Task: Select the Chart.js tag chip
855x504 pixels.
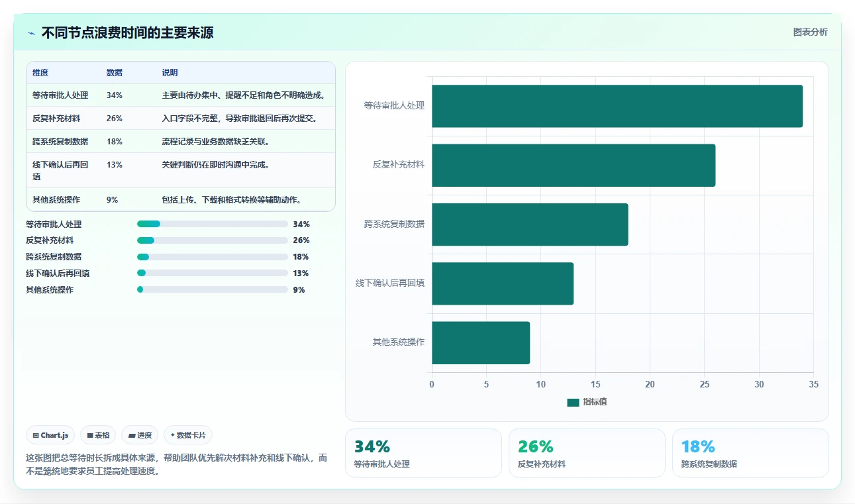Action: (50, 435)
